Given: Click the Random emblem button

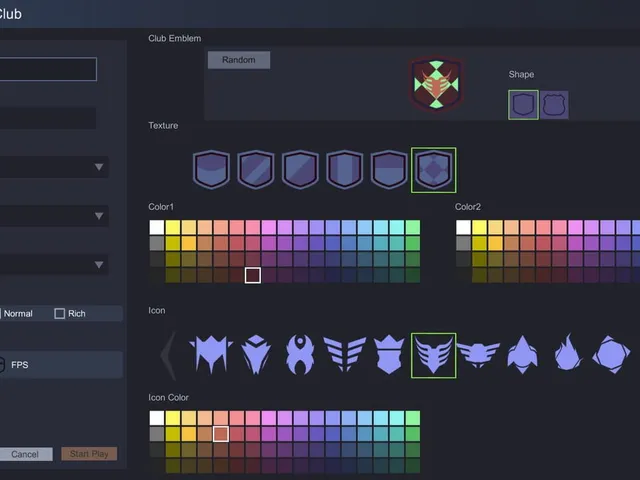Looking at the screenshot, I should 239,60.
